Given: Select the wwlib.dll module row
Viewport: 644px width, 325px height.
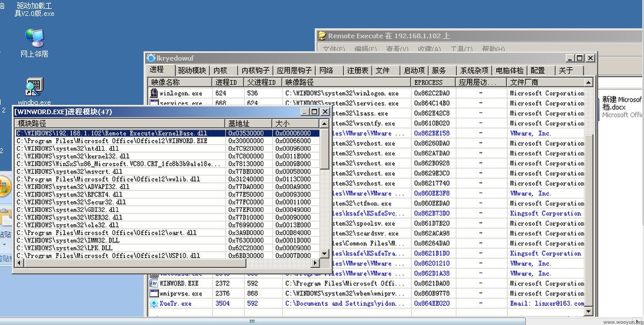Looking at the screenshot, I should (167, 179).
